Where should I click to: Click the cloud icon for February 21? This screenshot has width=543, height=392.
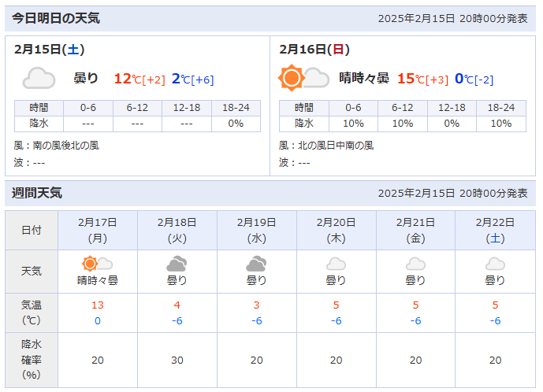(x=415, y=264)
